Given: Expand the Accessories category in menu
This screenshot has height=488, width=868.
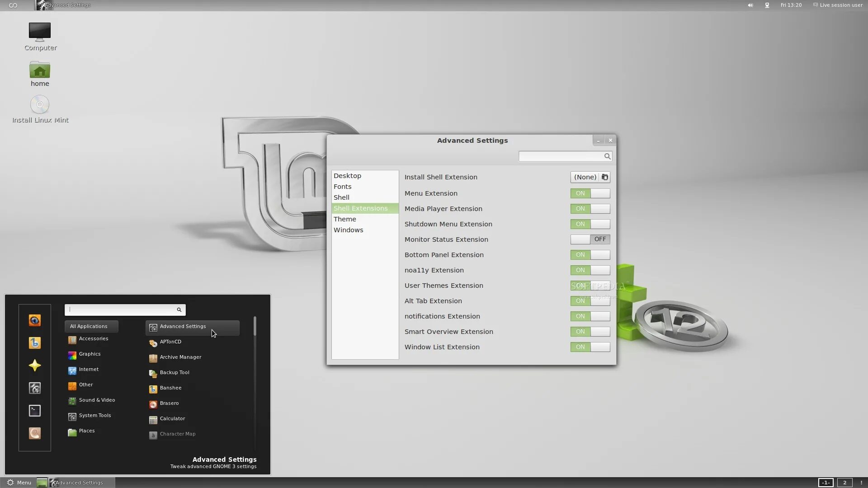Looking at the screenshot, I should click(x=93, y=339).
